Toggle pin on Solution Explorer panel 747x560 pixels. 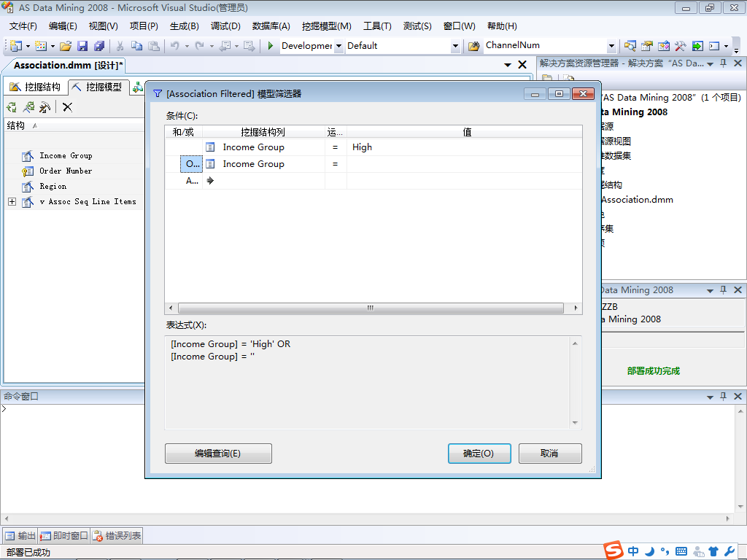[x=724, y=63]
